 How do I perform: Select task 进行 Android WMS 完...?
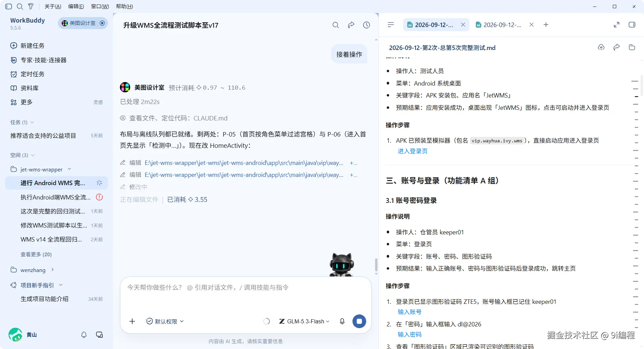click(x=57, y=183)
